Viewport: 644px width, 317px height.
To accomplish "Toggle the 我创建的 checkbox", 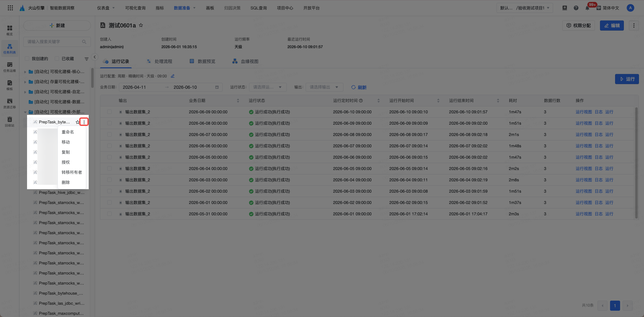I will (x=27, y=59).
